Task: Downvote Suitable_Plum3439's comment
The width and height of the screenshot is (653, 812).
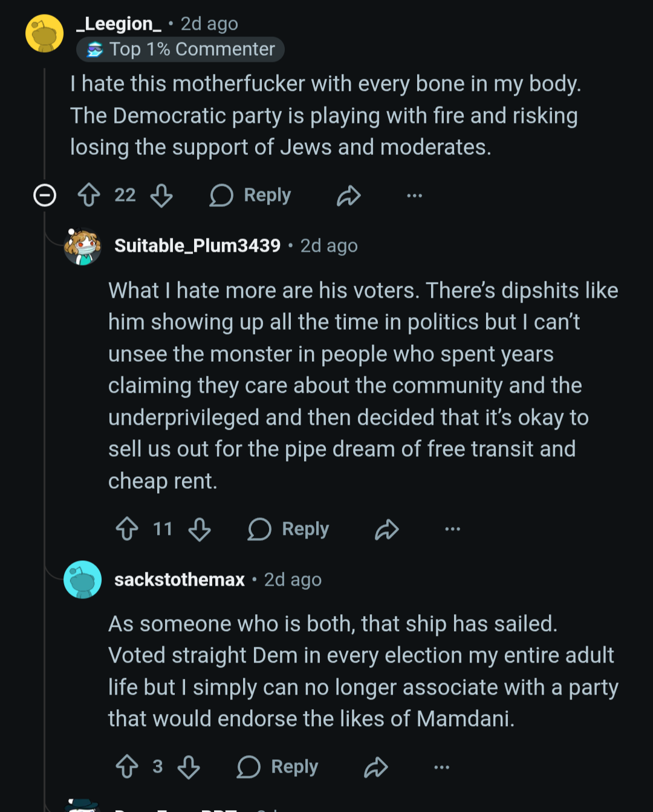Action: (200, 529)
